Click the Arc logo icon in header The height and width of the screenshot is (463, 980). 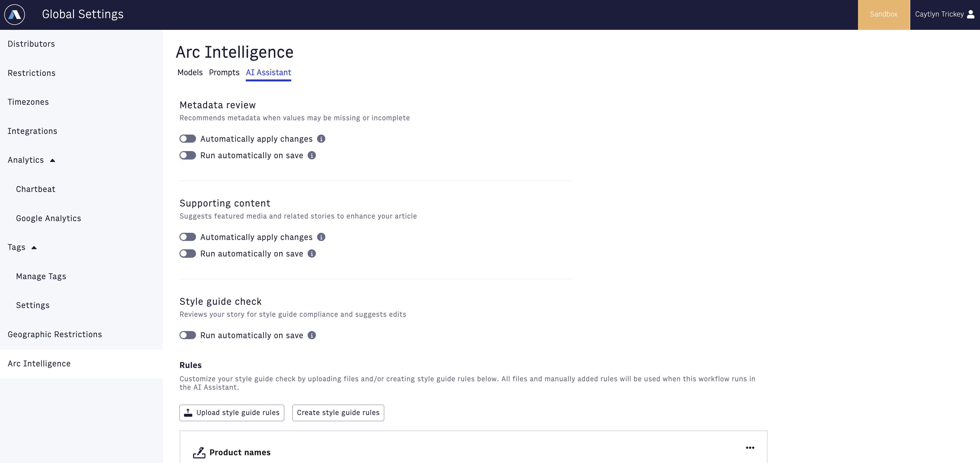tap(15, 15)
